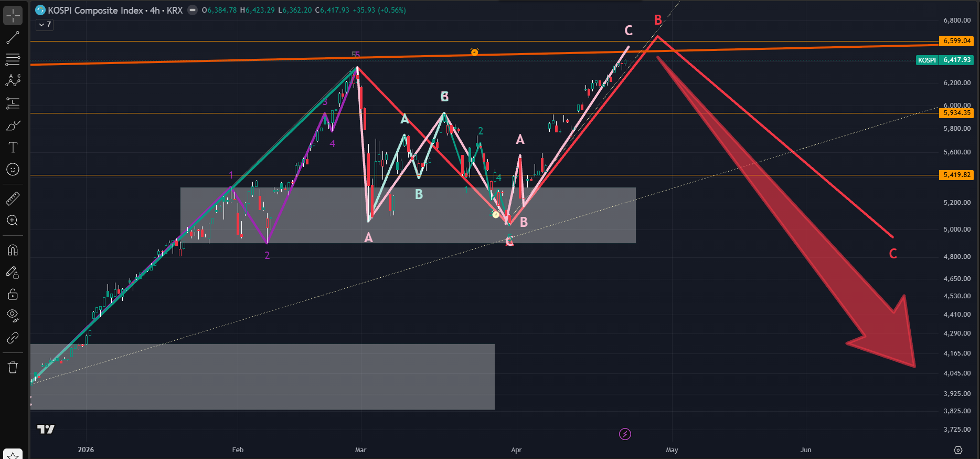Select the 5,934.35 horizontal line label
This screenshot has height=459, width=980.
pos(956,113)
